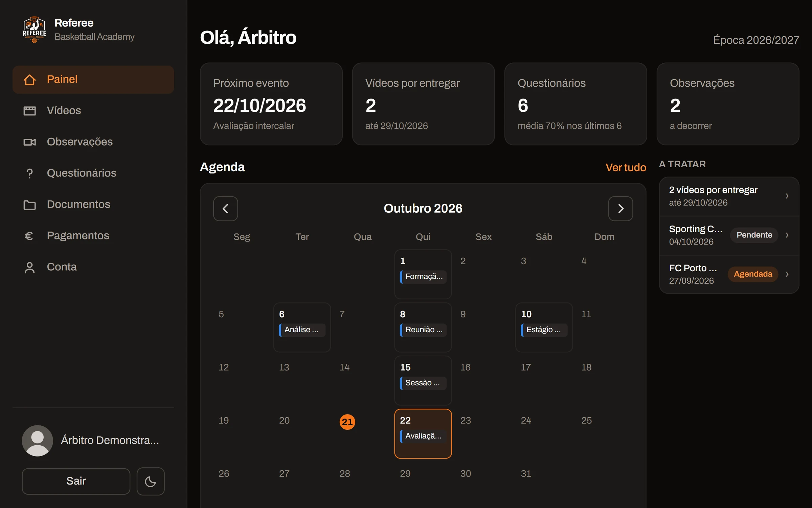812x508 pixels.
Task: Click the user avatar picture
Action: pyautogui.click(x=38, y=441)
